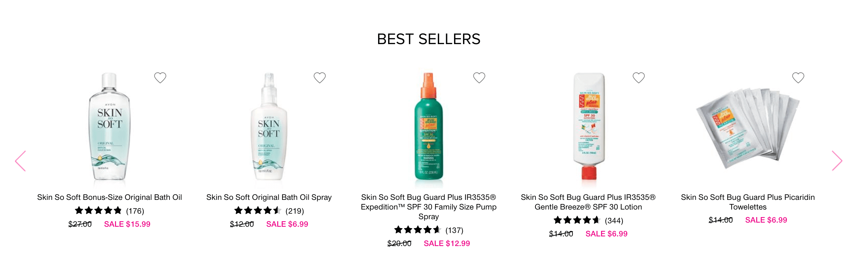Open the Expedition SPF 30 Family Size Pump Spray title
Screen dimensions: 868x255
pyautogui.click(x=428, y=207)
